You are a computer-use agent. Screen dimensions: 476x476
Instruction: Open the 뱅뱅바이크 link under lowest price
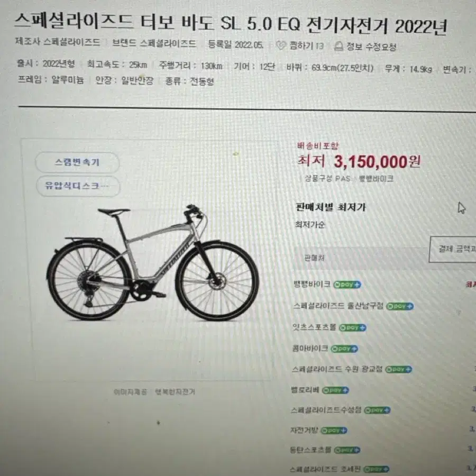pos(376,179)
